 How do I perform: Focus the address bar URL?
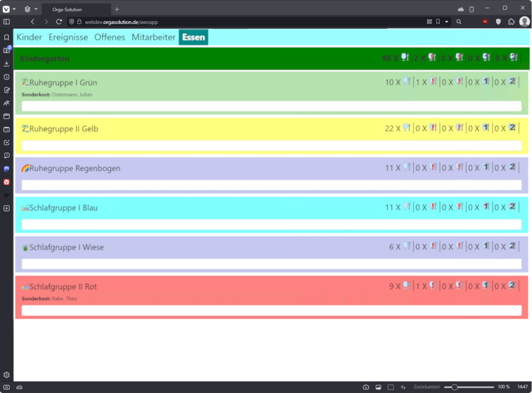(x=121, y=22)
